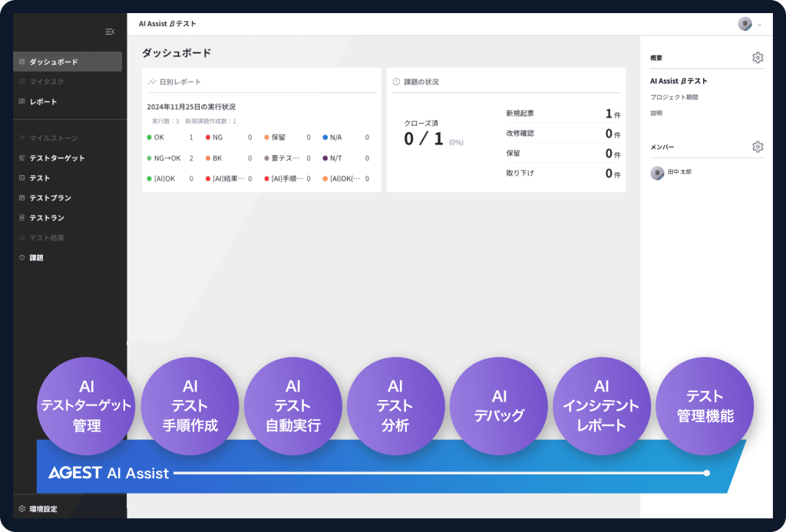Click the 日別レポート chart icon
The height and width of the screenshot is (532, 786).
(152, 81)
